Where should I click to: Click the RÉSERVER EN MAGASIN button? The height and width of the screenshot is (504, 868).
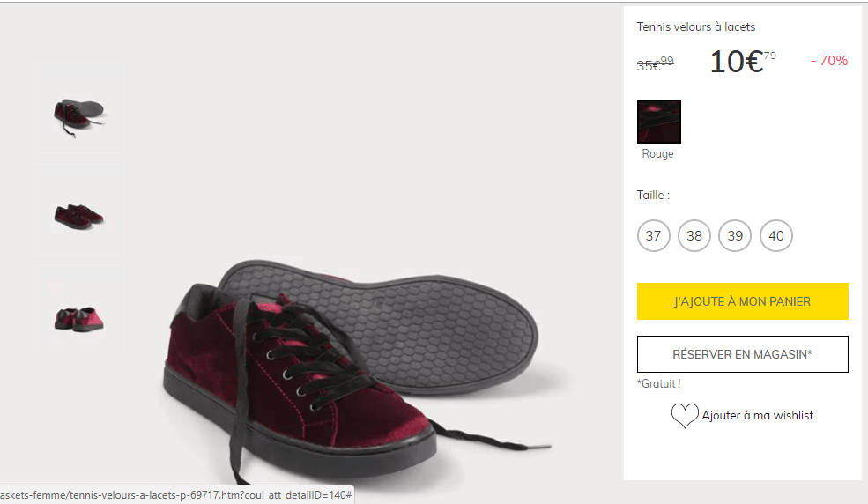tap(742, 354)
